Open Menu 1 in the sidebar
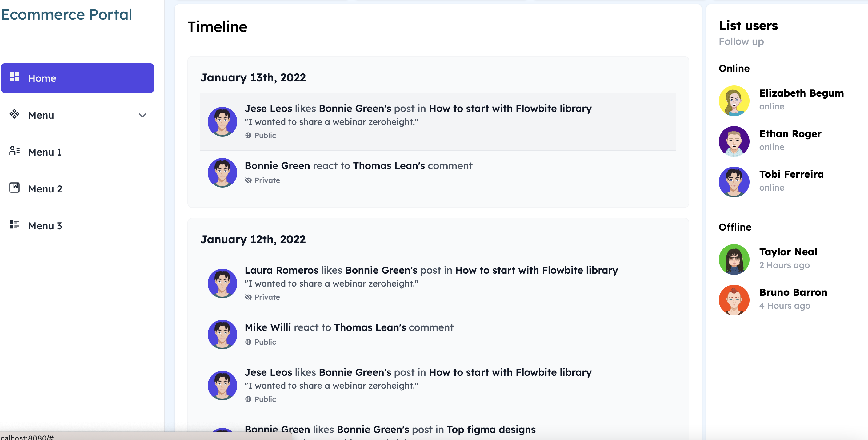The image size is (868, 440). [x=78, y=152]
